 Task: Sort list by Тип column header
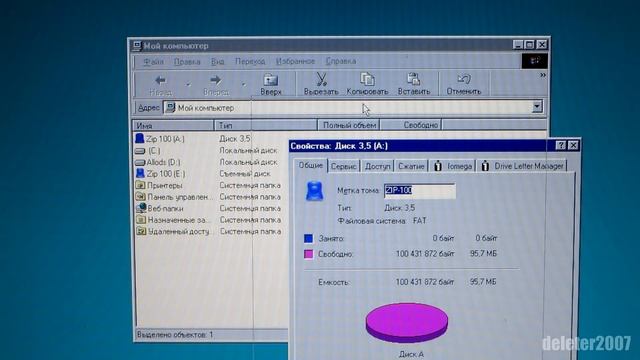(266, 125)
